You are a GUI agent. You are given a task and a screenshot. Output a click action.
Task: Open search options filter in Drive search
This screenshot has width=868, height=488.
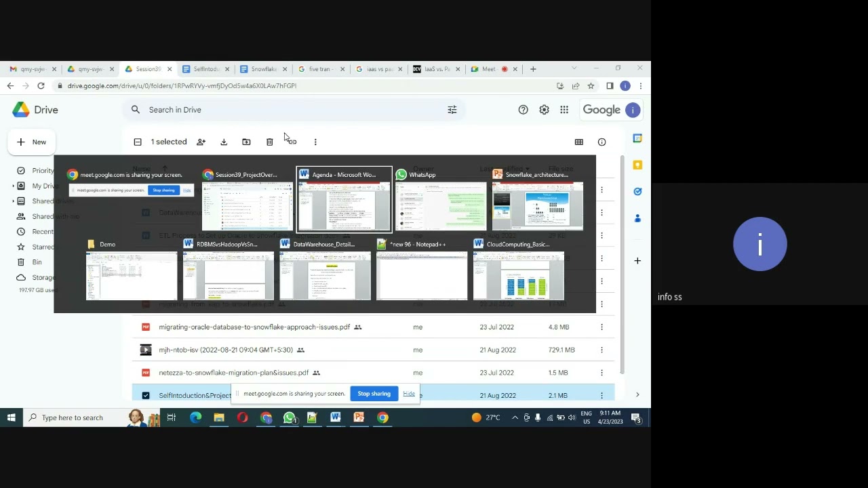pos(452,110)
